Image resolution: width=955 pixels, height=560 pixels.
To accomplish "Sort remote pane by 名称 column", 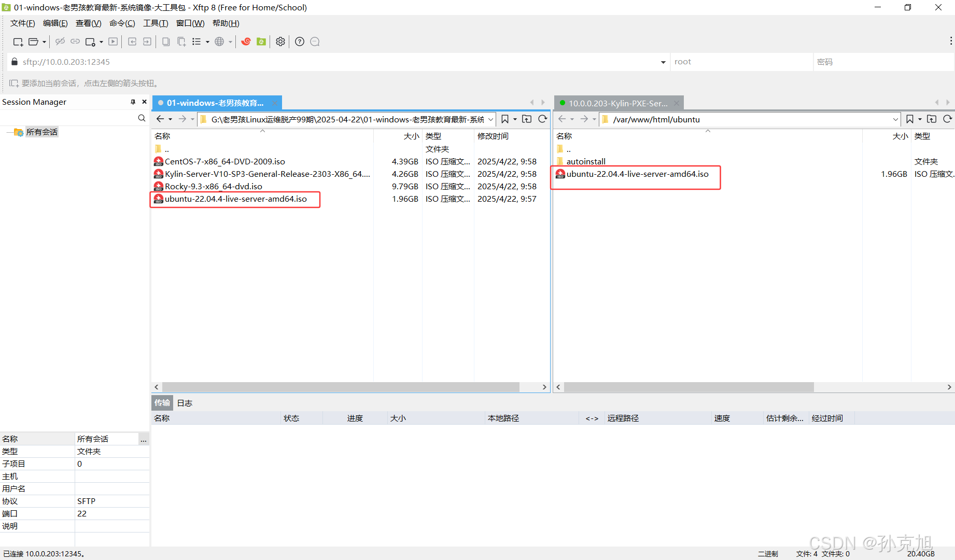I will (708, 136).
